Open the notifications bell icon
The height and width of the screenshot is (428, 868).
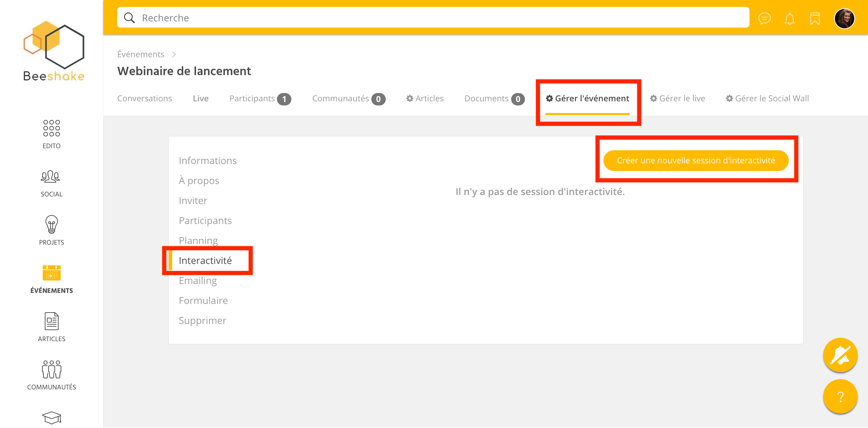click(789, 18)
